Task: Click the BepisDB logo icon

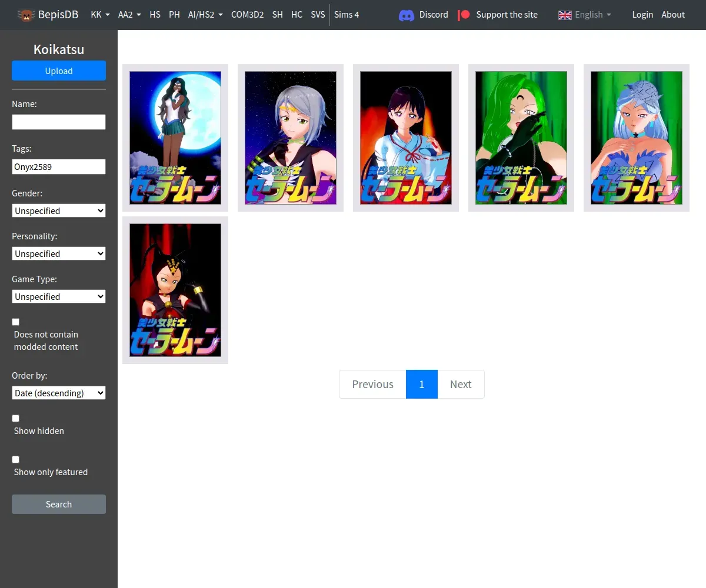Action: [x=26, y=15]
